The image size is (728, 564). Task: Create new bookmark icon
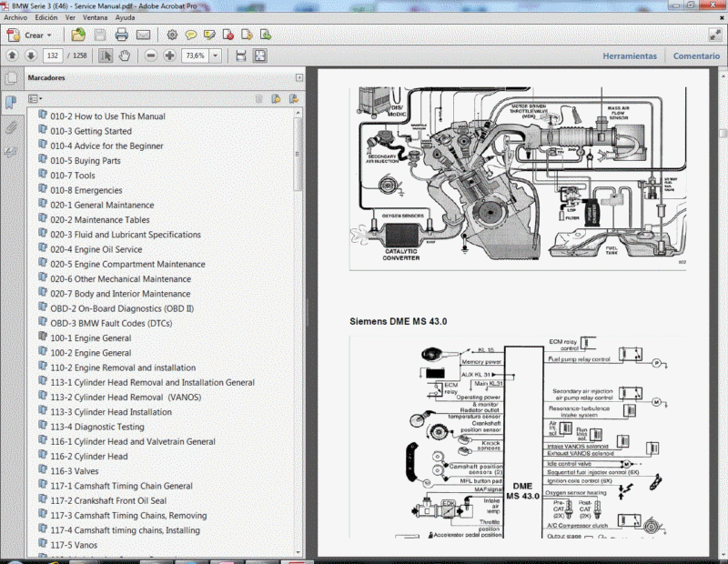(277, 98)
